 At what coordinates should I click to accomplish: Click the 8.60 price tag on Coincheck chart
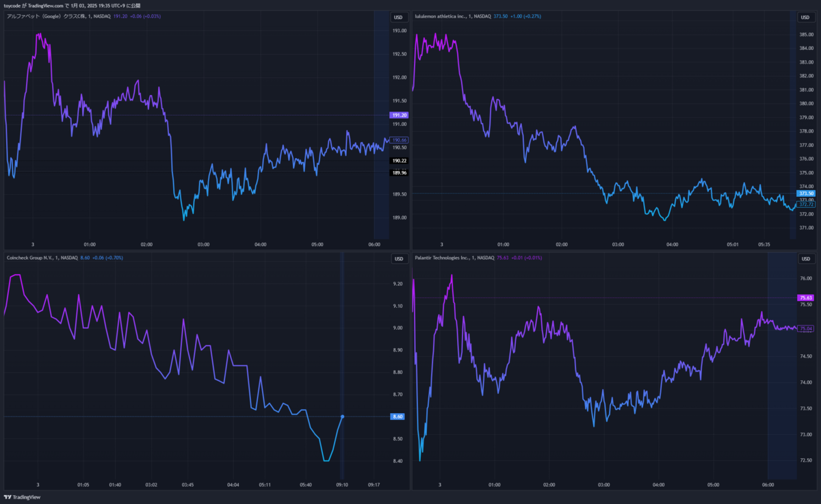pyautogui.click(x=398, y=416)
